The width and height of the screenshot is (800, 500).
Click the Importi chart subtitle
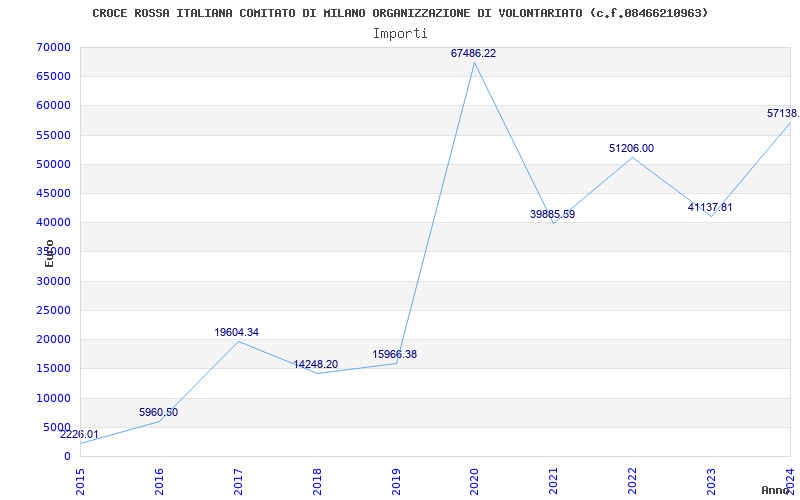pos(400,34)
